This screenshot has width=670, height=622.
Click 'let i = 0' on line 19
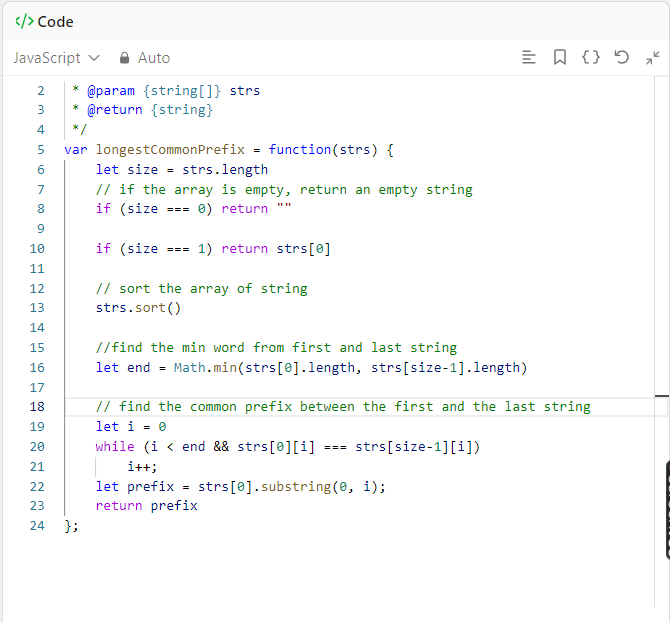tap(131, 426)
